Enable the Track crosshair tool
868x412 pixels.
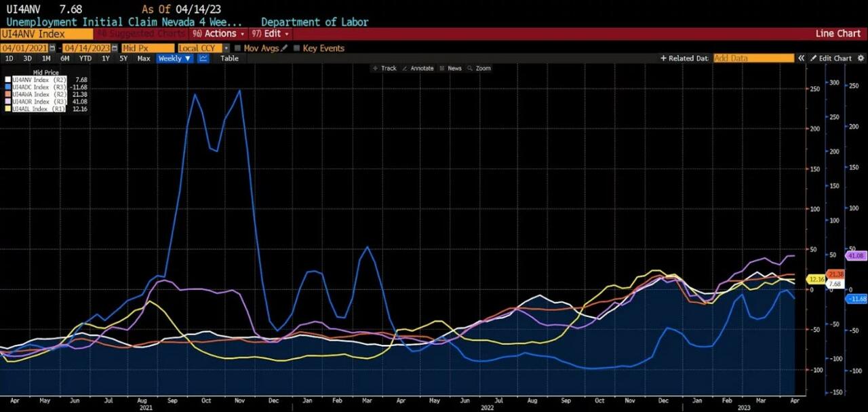384,69
